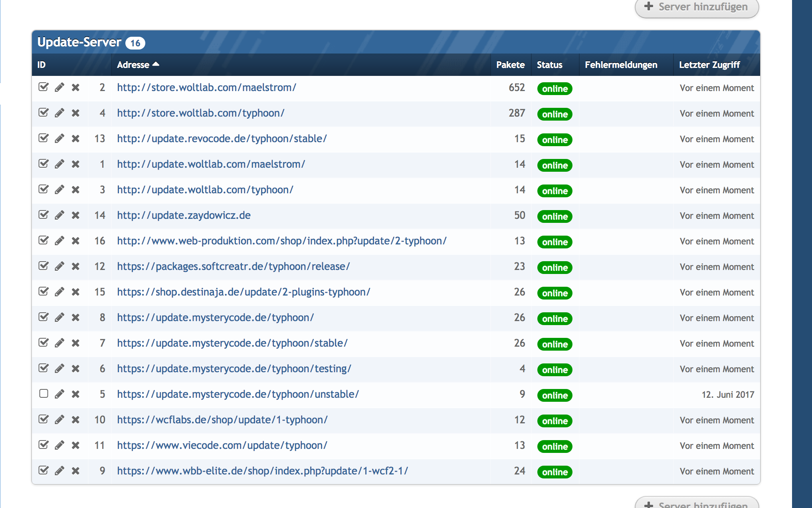Click the online badge for update.mysterycode.de/typhoon/testing

pyautogui.click(x=555, y=370)
